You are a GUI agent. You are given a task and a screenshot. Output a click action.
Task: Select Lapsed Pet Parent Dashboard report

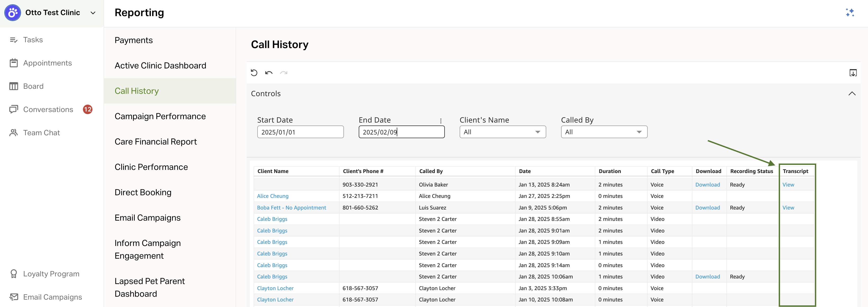pos(150,287)
